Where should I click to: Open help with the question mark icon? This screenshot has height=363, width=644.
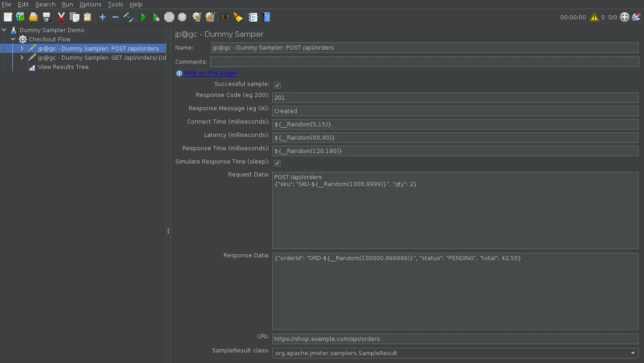point(266,17)
